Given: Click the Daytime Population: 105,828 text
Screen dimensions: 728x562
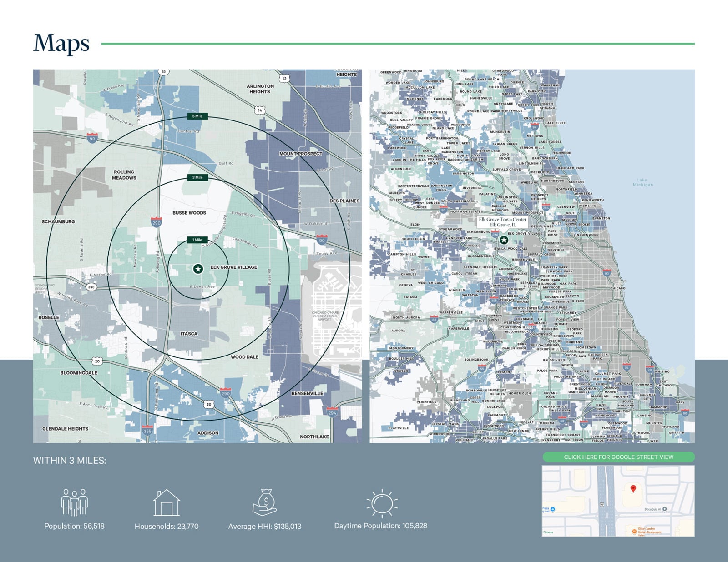Looking at the screenshot, I should click(381, 526).
